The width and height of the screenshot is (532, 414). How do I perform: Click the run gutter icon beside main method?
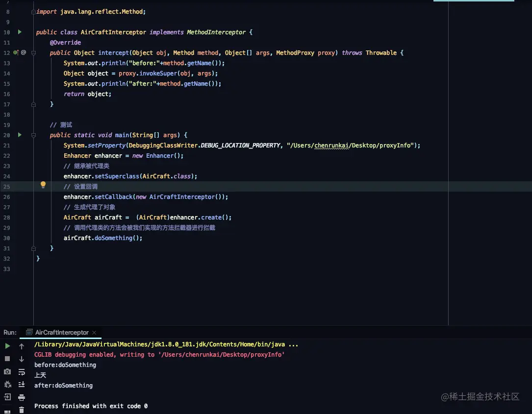click(20, 135)
